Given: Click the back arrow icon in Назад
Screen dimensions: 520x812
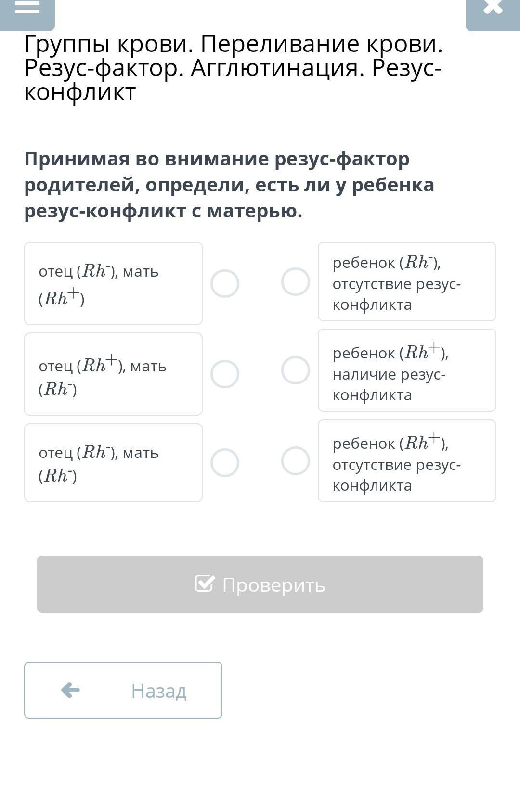Looking at the screenshot, I should click(70, 690).
